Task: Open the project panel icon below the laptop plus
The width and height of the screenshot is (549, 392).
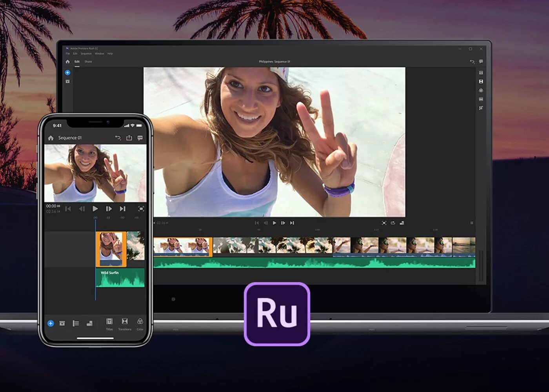Action: (67, 82)
